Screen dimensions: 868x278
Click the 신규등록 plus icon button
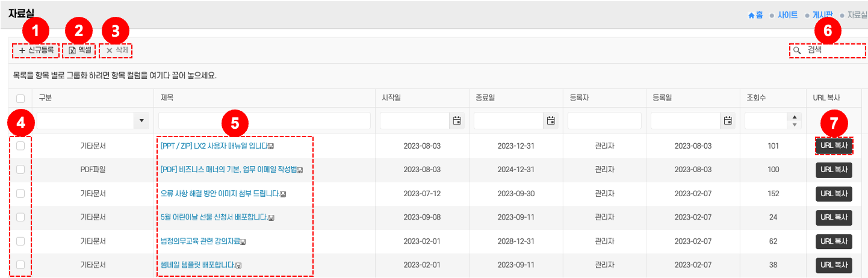coord(22,51)
